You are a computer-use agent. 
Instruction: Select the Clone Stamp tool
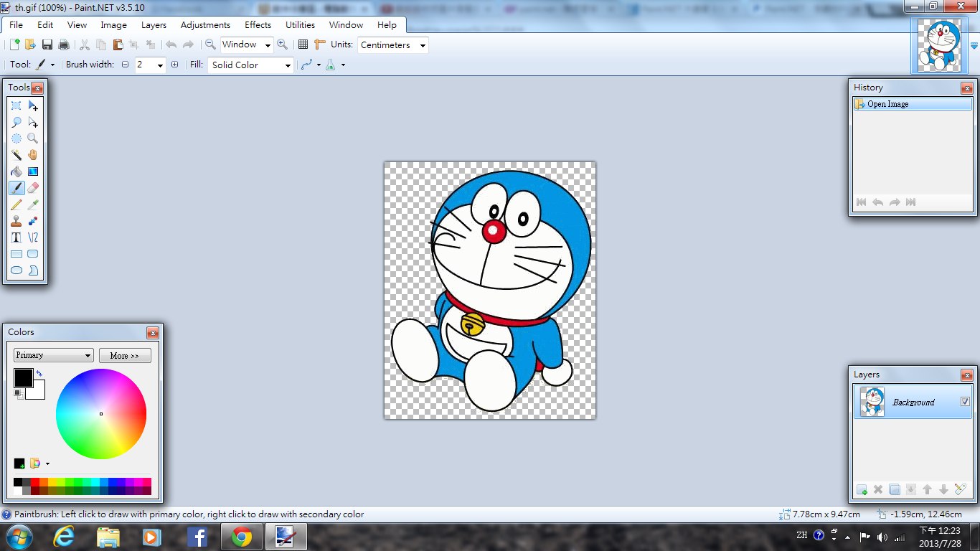(x=17, y=221)
